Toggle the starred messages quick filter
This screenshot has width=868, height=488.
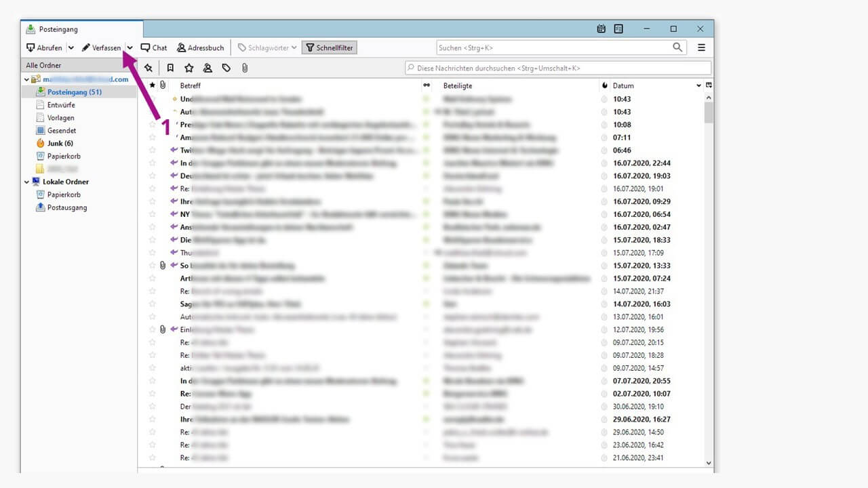tap(189, 68)
